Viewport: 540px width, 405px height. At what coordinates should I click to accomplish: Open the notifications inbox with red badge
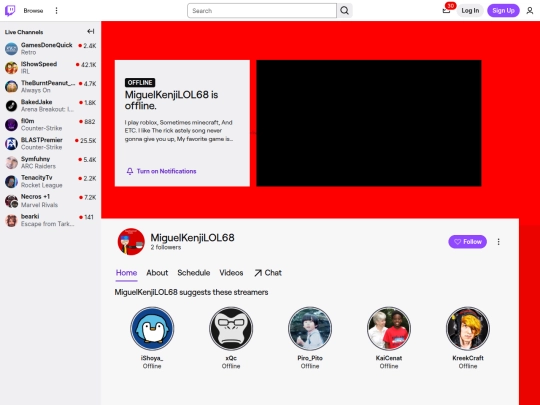click(447, 10)
